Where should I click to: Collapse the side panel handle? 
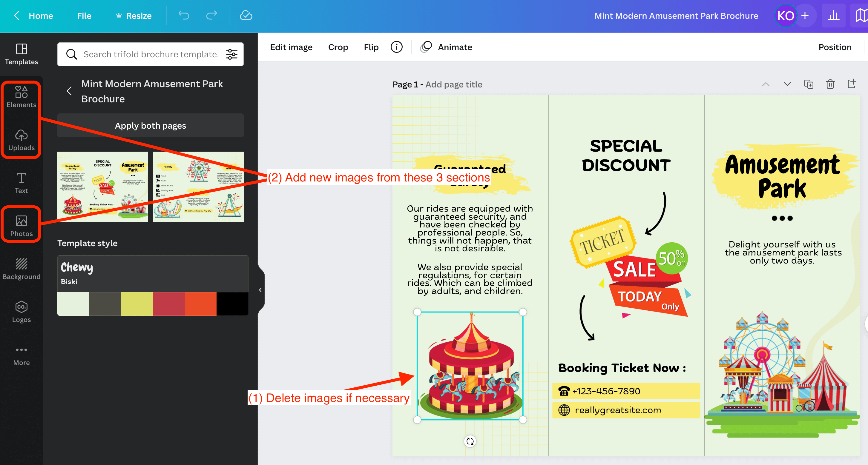click(260, 290)
